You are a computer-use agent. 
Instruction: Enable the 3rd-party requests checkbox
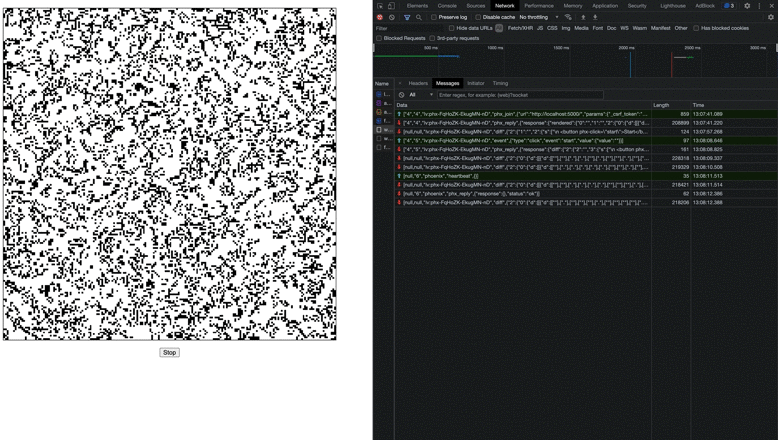coord(432,38)
